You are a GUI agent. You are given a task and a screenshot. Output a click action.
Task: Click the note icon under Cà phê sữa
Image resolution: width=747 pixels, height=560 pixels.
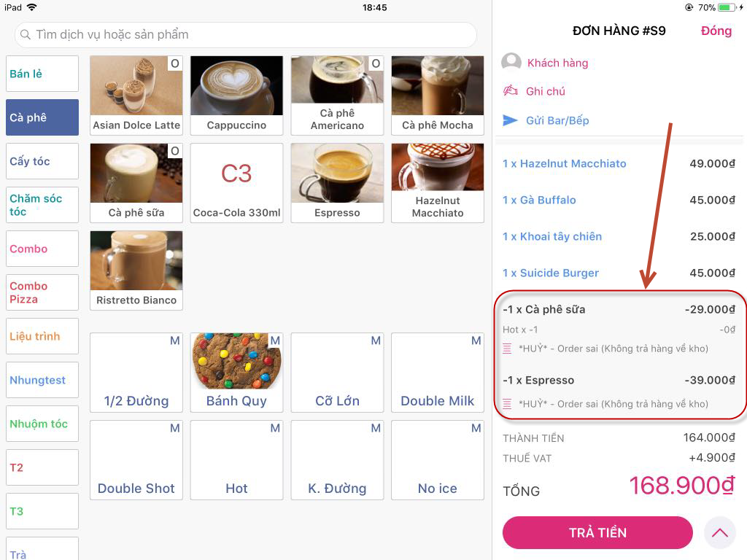pos(507,349)
